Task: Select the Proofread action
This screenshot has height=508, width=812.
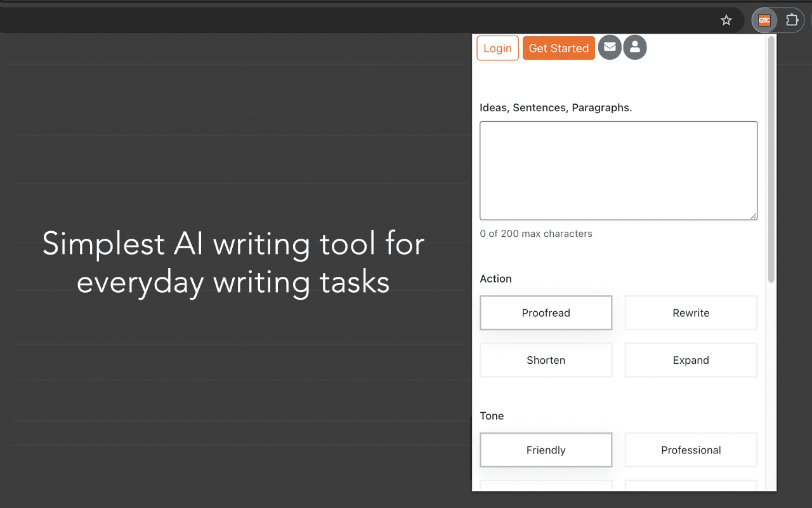Action: 546,313
